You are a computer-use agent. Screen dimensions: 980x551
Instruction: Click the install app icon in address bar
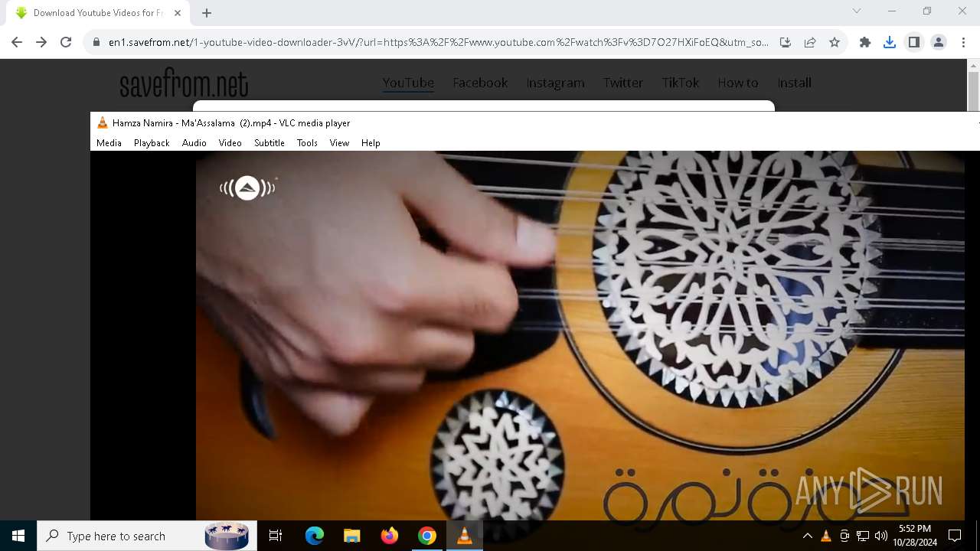[x=786, y=42]
